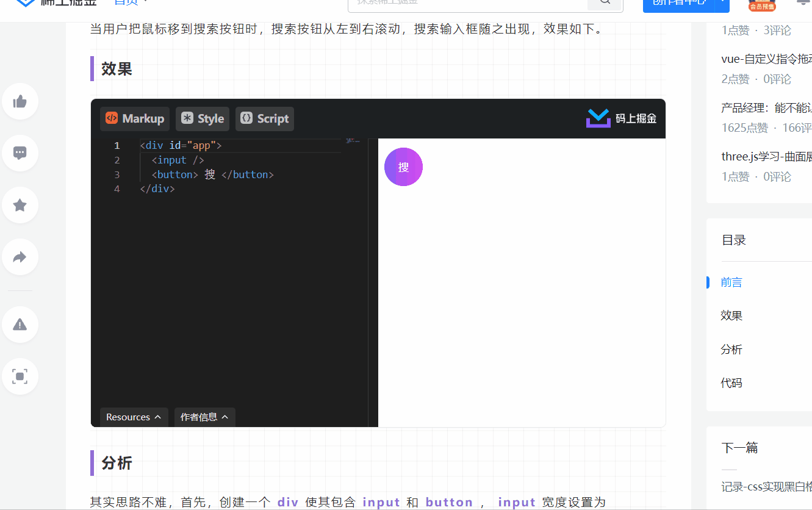812x510 pixels.
Task: Click the purple 搜 search button in preview
Action: (403, 167)
